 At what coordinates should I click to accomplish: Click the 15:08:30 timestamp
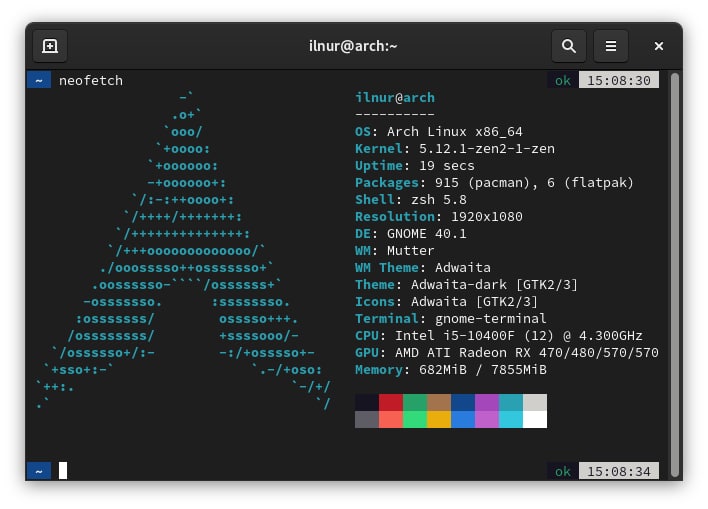tap(619, 80)
